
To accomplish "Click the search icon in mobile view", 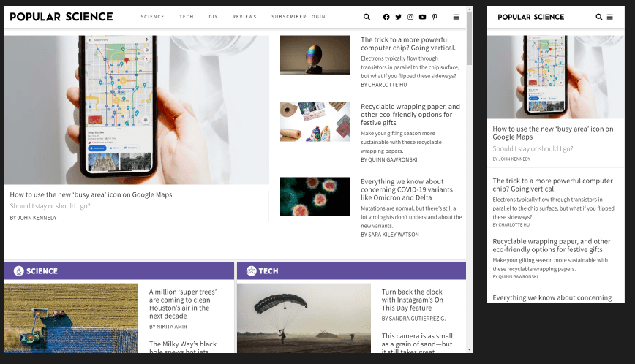I will (599, 17).
